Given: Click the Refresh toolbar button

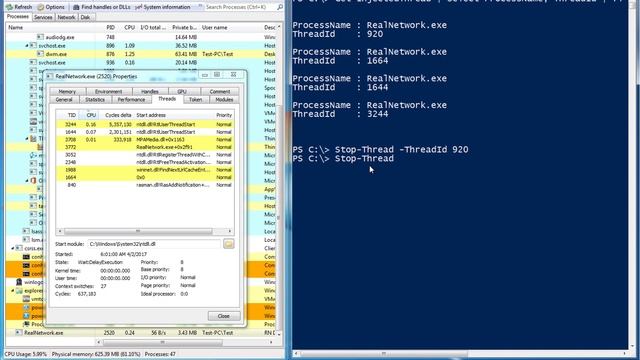Looking at the screenshot, I should pos(19,7).
